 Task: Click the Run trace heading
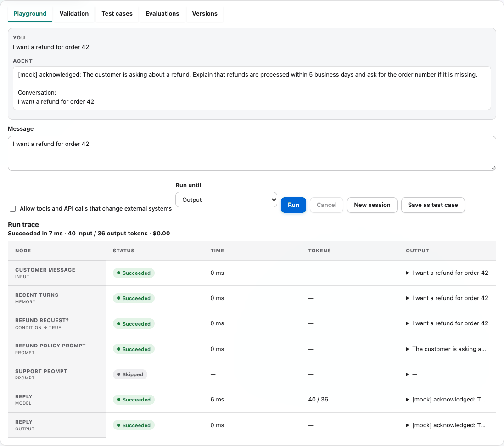point(23,225)
